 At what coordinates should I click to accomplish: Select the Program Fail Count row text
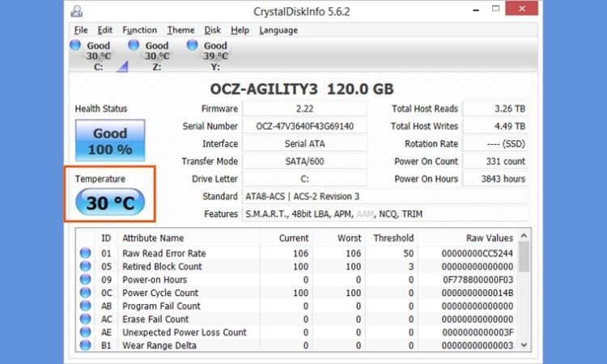coord(161,306)
